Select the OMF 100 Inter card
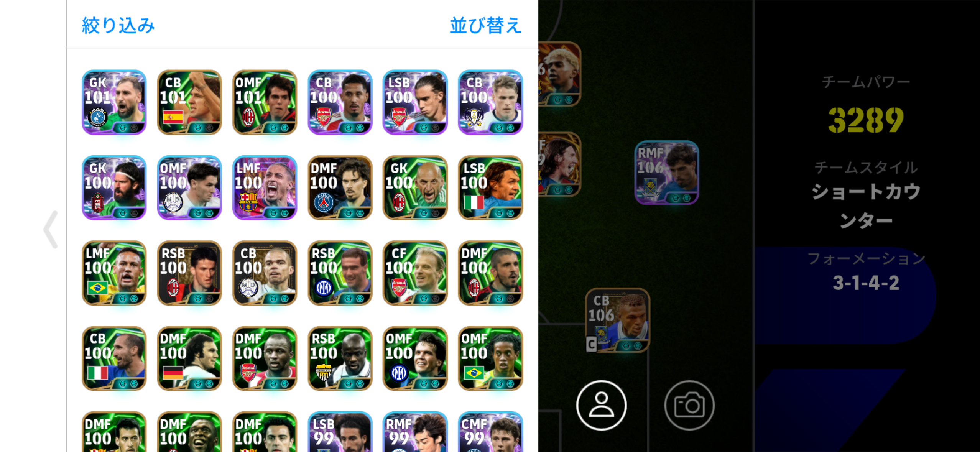 click(415, 358)
